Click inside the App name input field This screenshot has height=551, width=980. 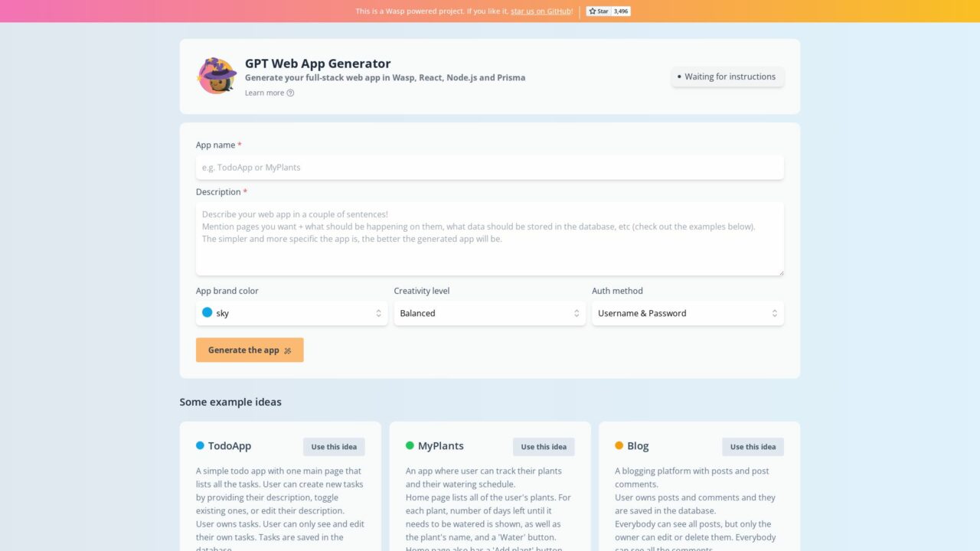pos(489,167)
